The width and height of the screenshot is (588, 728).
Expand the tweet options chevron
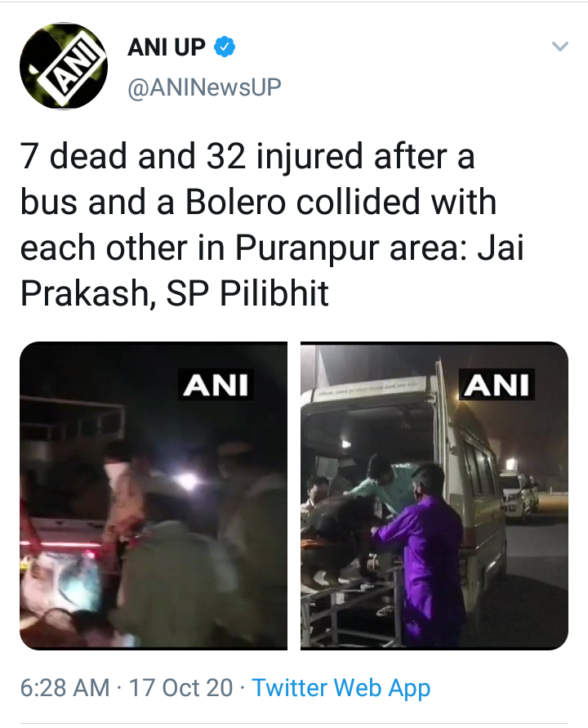[559, 47]
